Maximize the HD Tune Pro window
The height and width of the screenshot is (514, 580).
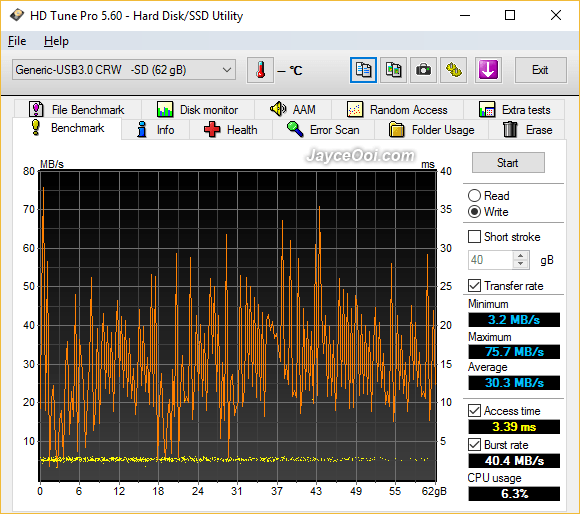click(510, 16)
